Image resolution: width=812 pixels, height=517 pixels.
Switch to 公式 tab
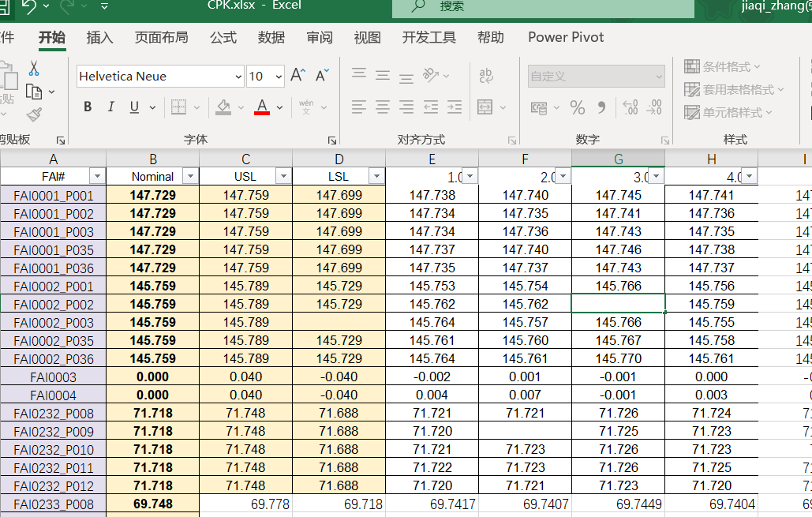pos(223,37)
